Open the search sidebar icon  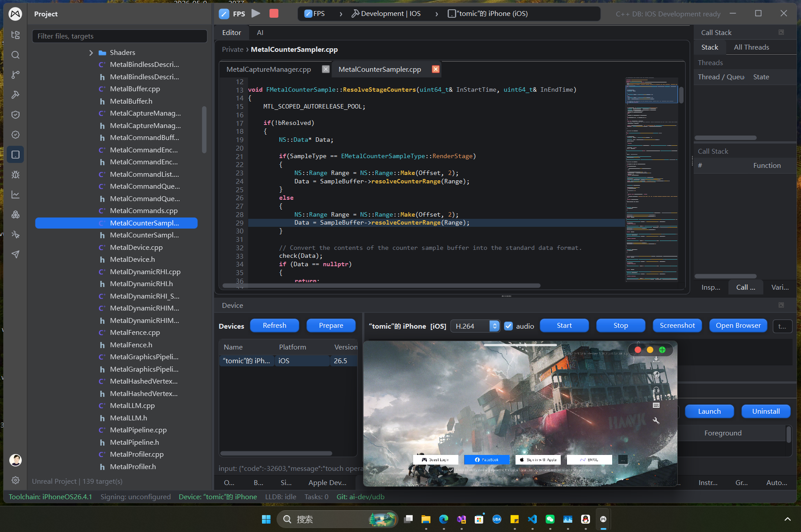pos(16,55)
